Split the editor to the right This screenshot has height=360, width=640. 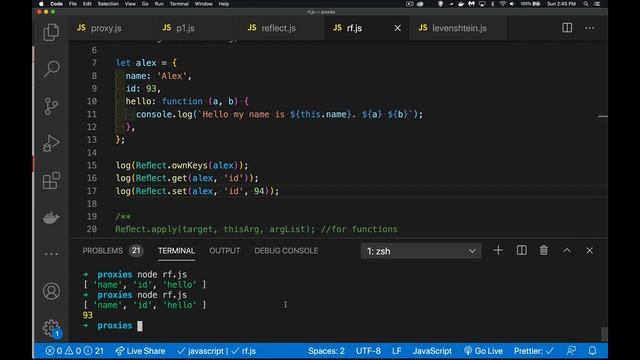[567, 28]
